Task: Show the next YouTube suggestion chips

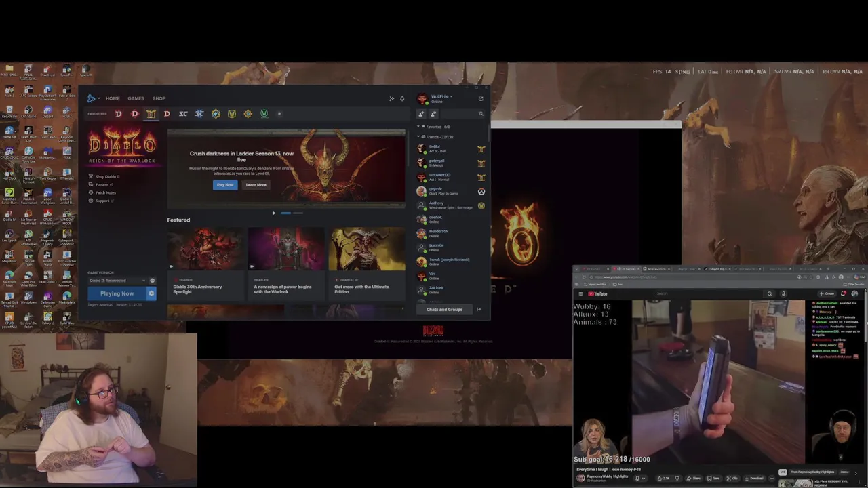Action: click(856, 473)
